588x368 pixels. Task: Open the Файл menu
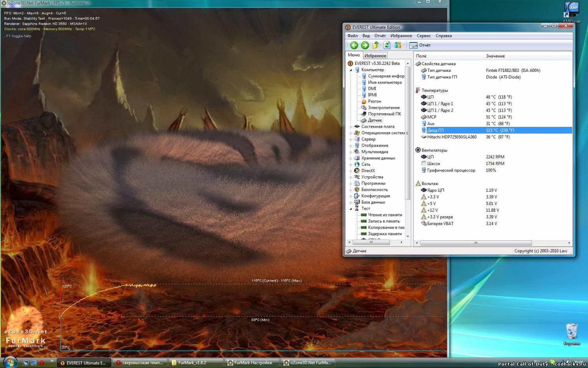pyautogui.click(x=352, y=36)
